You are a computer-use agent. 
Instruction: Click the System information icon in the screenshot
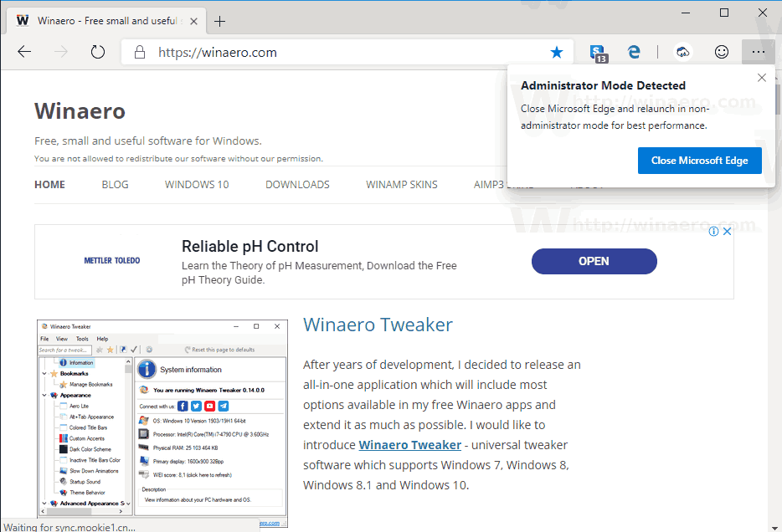tap(147, 370)
